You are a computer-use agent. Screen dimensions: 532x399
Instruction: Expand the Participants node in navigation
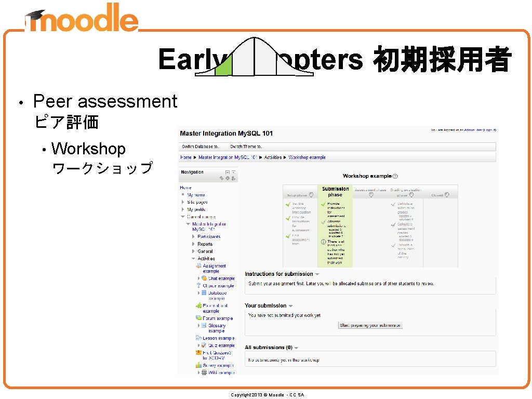click(193, 237)
